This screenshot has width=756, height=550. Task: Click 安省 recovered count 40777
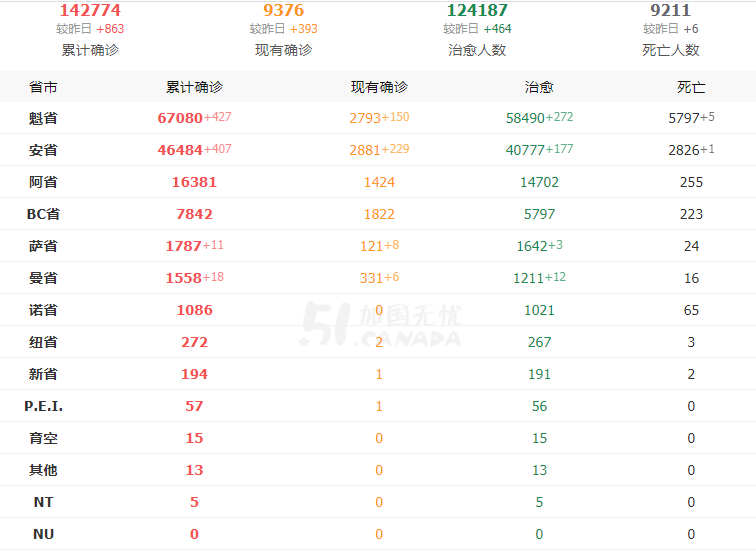click(525, 150)
